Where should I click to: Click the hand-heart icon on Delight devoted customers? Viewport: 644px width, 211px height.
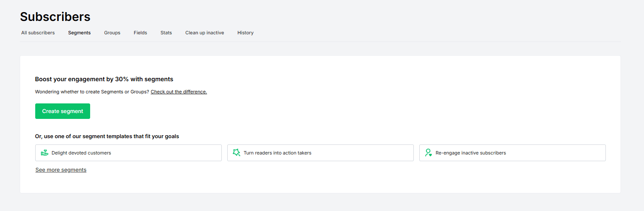pos(44,153)
